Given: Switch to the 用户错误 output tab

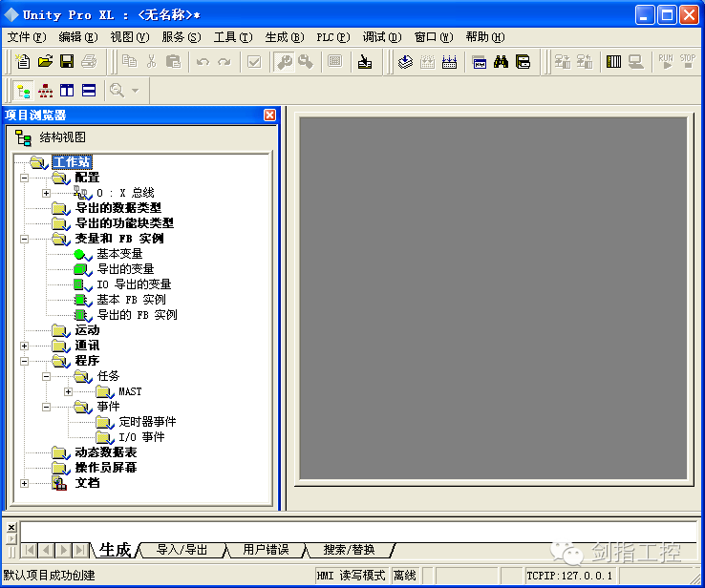Looking at the screenshot, I should click(x=266, y=550).
